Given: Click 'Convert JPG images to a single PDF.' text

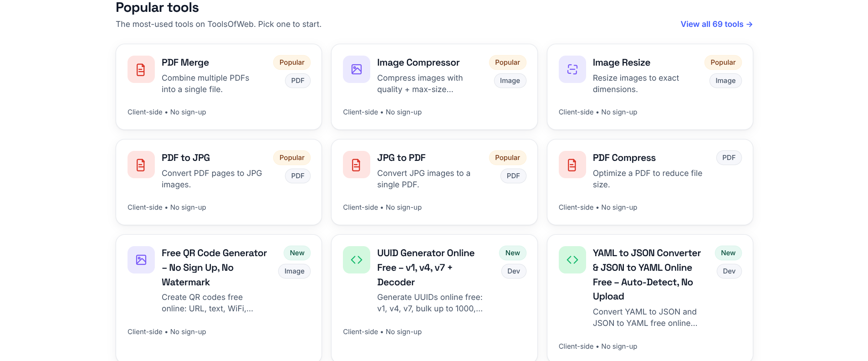Looking at the screenshot, I should [424, 179].
